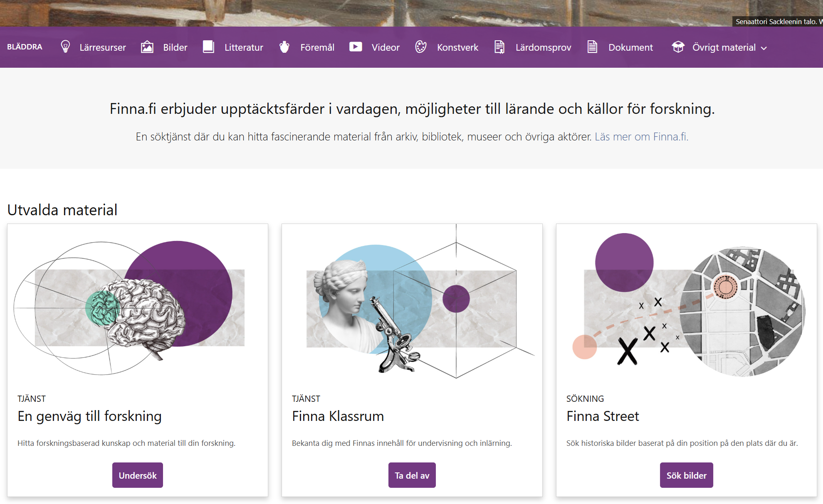Click the play icon for Videor

356,47
